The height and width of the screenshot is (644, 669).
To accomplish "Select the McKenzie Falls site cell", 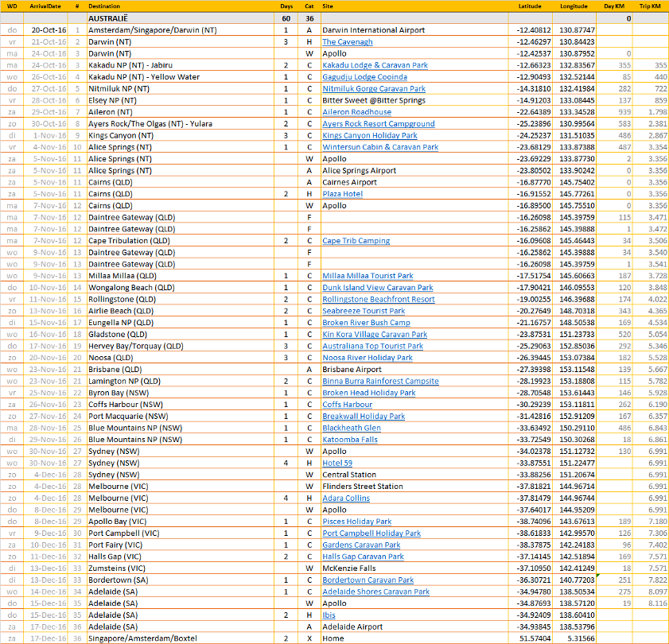I will pyautogui.click(x=354, y=568).
